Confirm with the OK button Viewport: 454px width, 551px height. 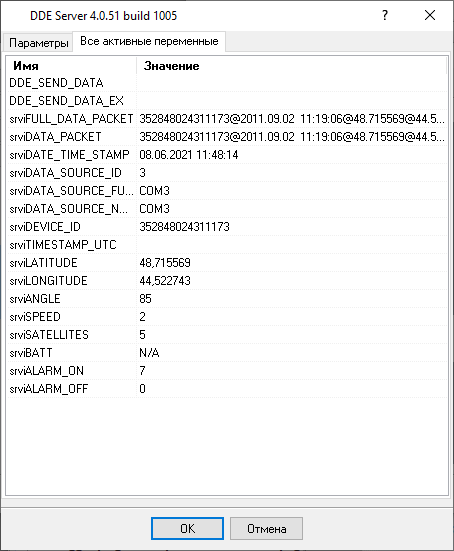click(187, 528)
